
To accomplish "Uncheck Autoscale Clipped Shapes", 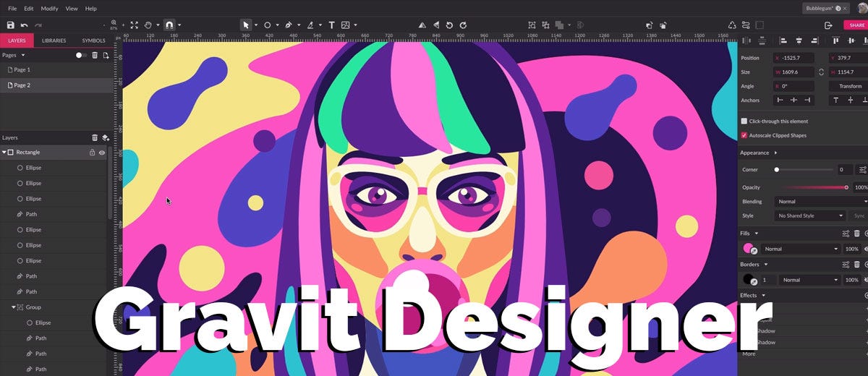I will [x=744, y=135].
